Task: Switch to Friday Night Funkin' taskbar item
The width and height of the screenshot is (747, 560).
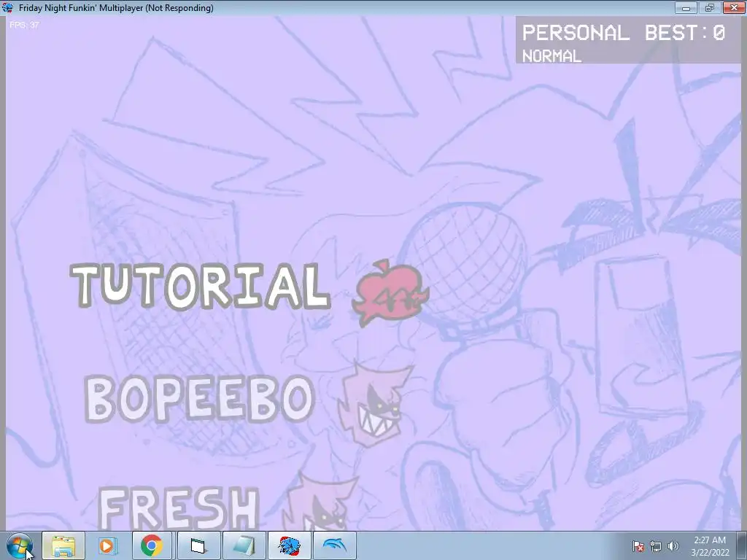Action: coord(289,545)
